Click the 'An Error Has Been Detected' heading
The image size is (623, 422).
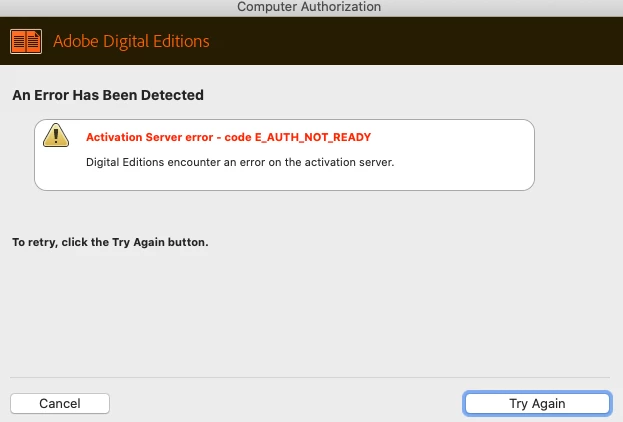pyautogui.click(x=108, y=95)
